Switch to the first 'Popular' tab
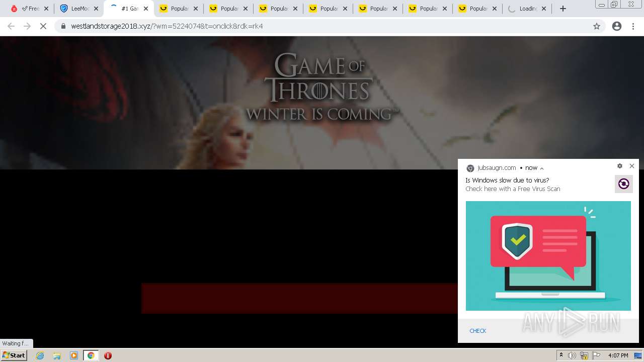The width and height of the screenshot is (644, 362). point(179,9)
